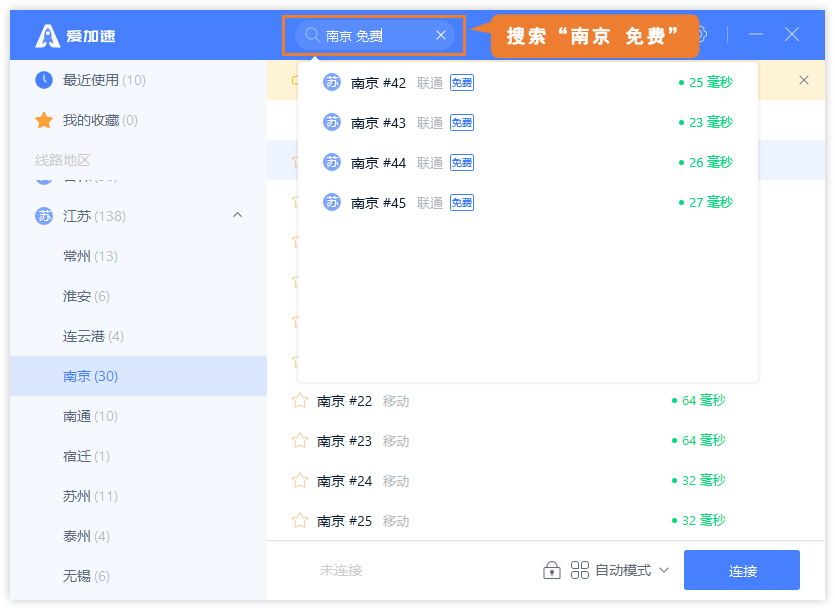This screenshot has height=610, width=835.
Task: Click the 25 毫秒 latency on 南京 #42
Action: 706,82
